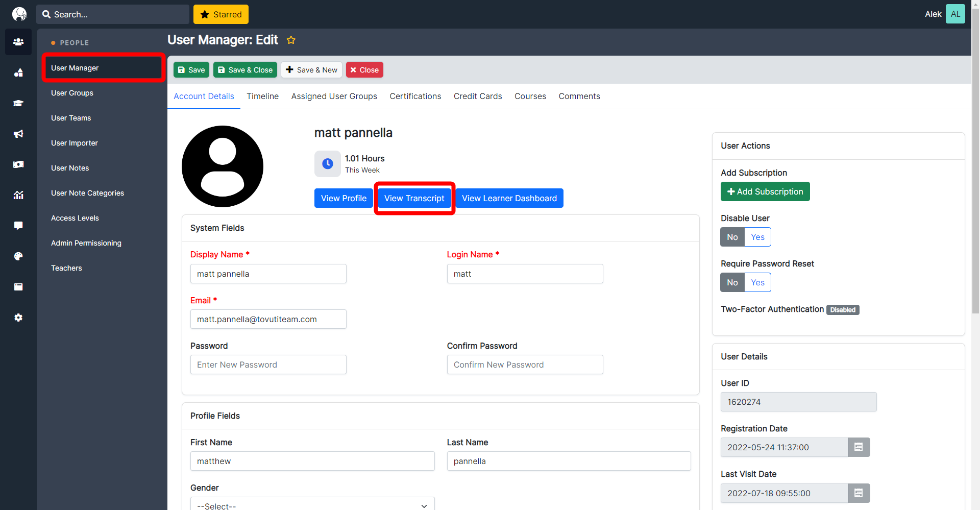This screenshot has width=980, height=510.
Task: Click the AL user avatar
Action: point(955,14)
